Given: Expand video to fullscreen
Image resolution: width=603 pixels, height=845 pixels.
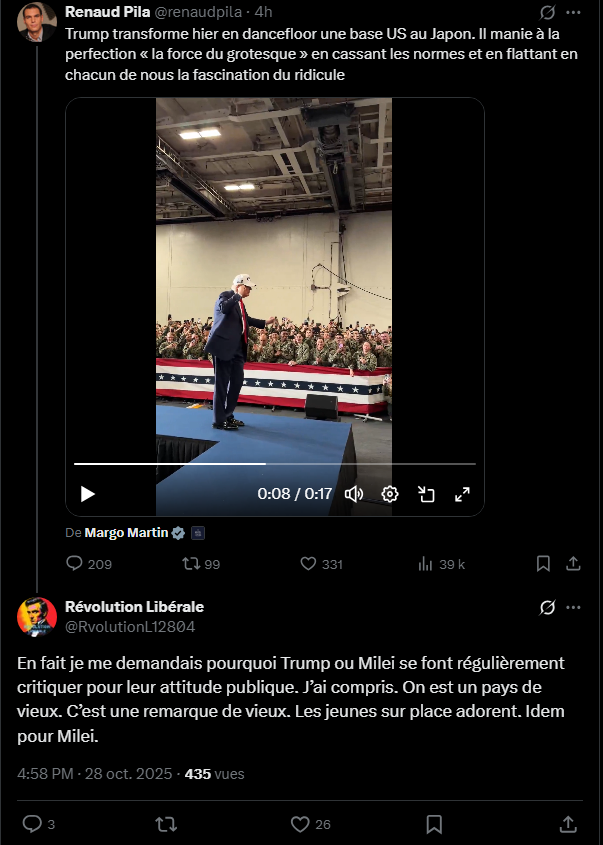Looking at the screenshot, I should point(462,493).
